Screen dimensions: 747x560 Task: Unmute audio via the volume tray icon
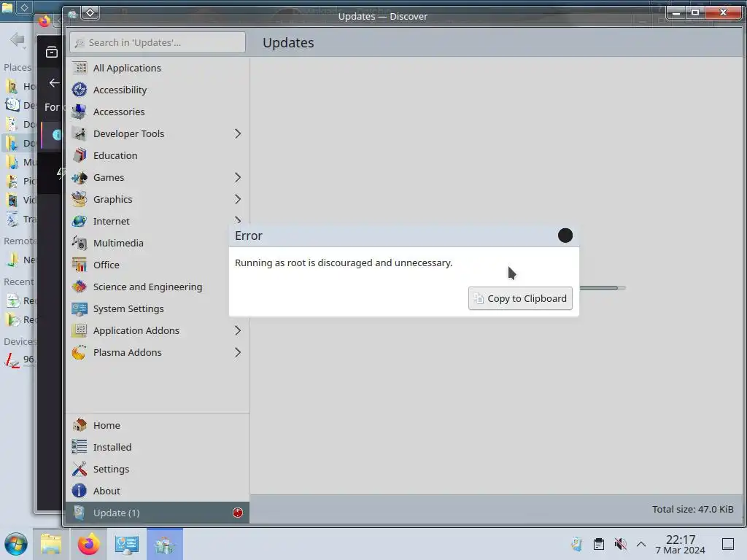pyautogui.click(x=620, y=544)
